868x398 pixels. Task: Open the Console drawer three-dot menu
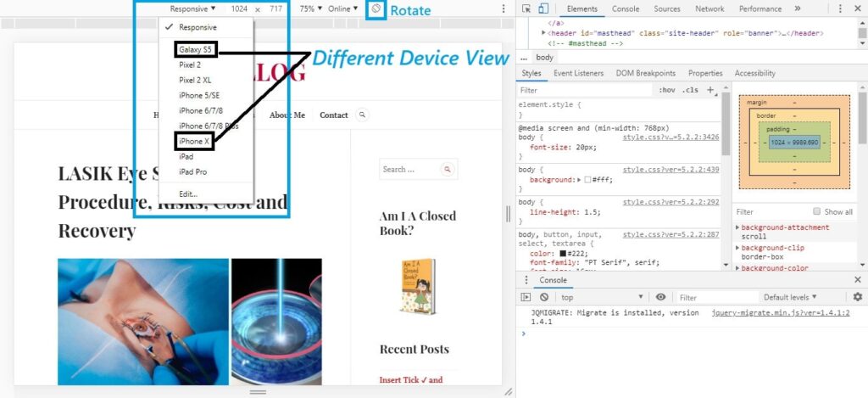coord(526,280)
